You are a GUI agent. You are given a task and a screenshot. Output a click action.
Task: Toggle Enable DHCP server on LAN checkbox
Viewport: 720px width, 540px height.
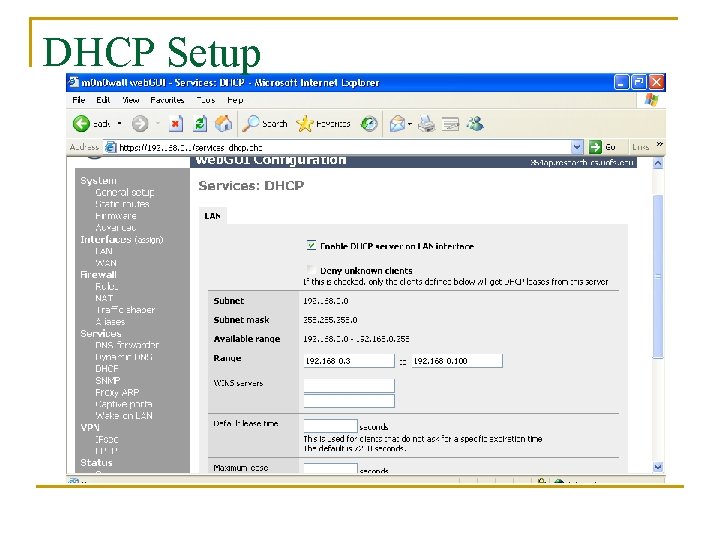pos(311,245)
